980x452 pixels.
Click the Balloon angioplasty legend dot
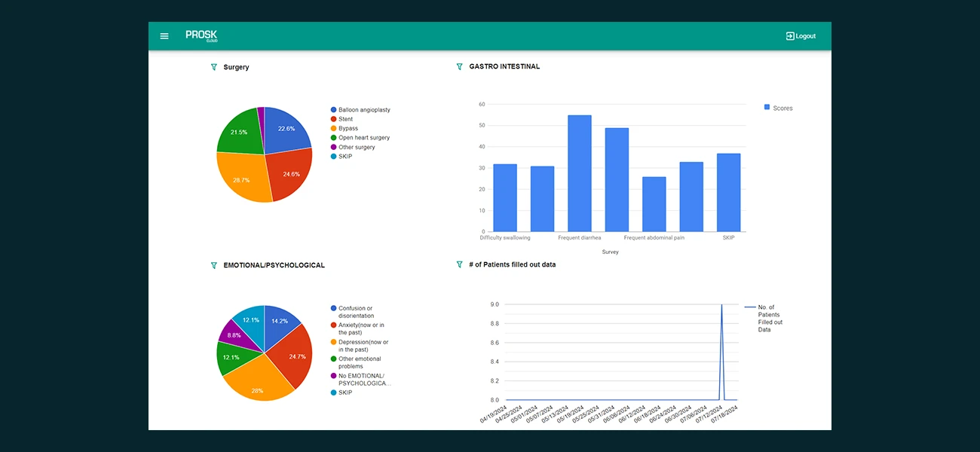click(333, 110)
